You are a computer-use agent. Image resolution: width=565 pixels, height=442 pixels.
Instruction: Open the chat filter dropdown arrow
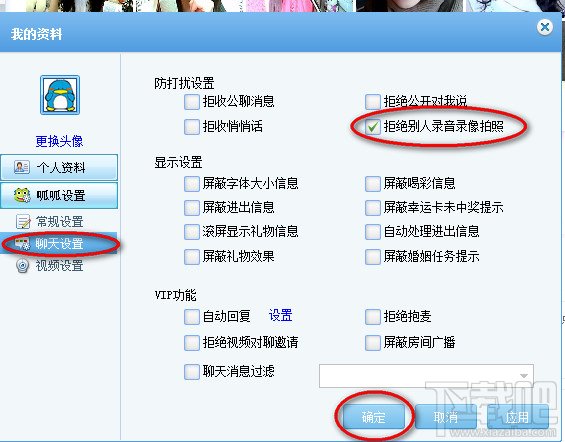point(524,376)
